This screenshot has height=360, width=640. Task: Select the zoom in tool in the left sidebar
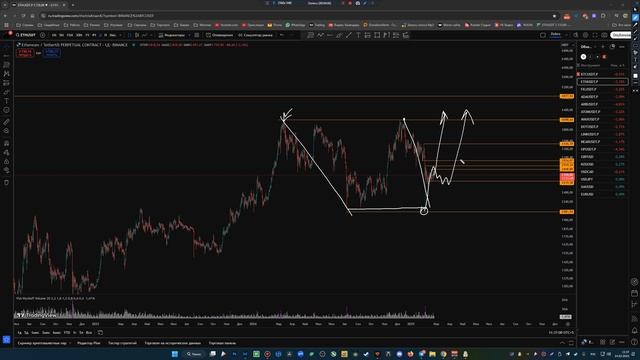tap(7, 131)
